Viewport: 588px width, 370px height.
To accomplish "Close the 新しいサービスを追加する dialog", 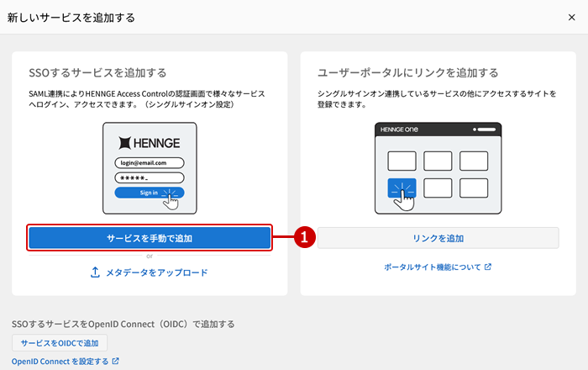I will coord(571,18).
